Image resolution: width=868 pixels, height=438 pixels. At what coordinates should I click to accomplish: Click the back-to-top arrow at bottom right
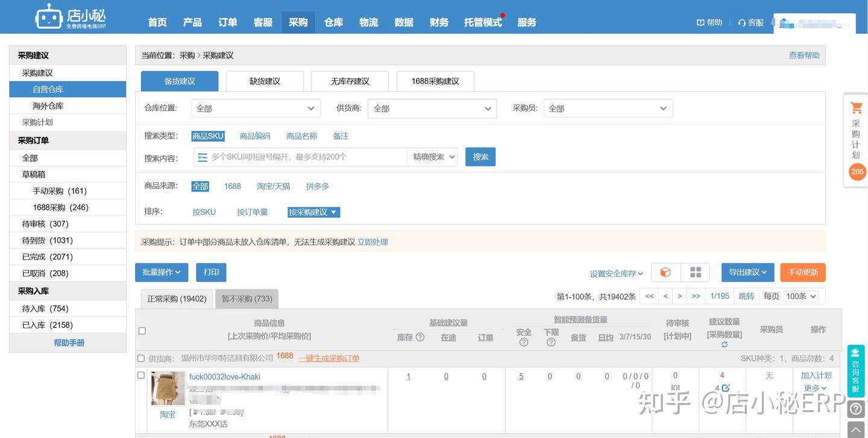pos(855,428)
